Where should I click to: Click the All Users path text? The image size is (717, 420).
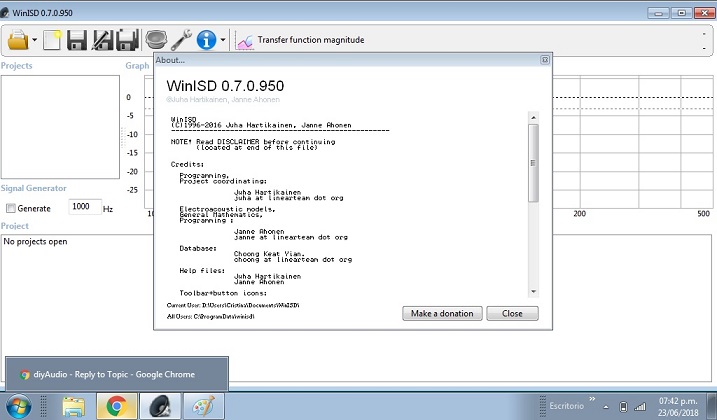click(211, 317)
